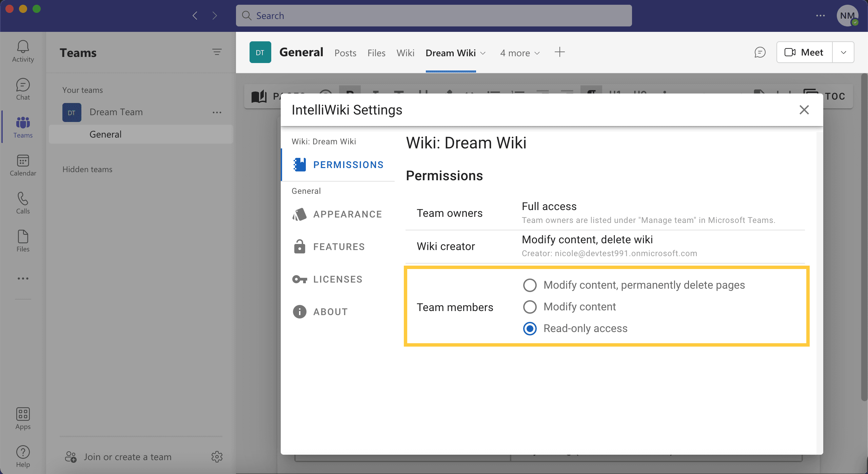Image resolution: width=868 pixels, height=474 pixels.
Task: Open the Licenses settings section
Action: click(x=338, y=279)
